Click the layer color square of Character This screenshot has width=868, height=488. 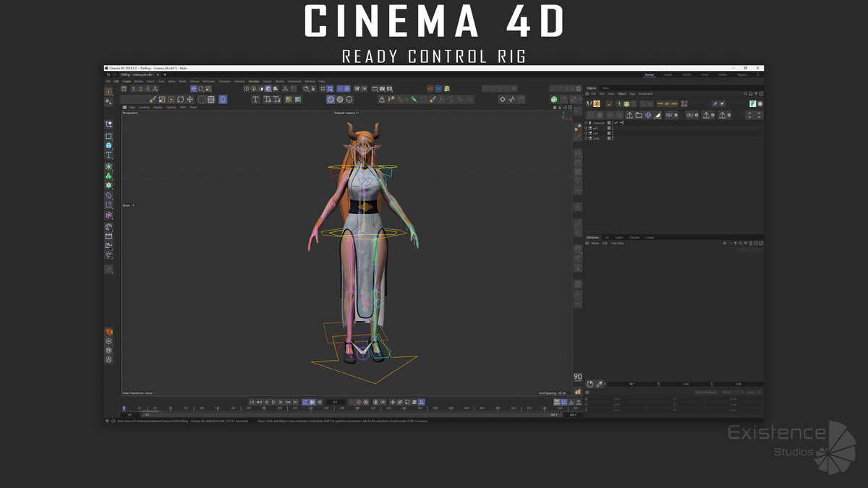609,123
